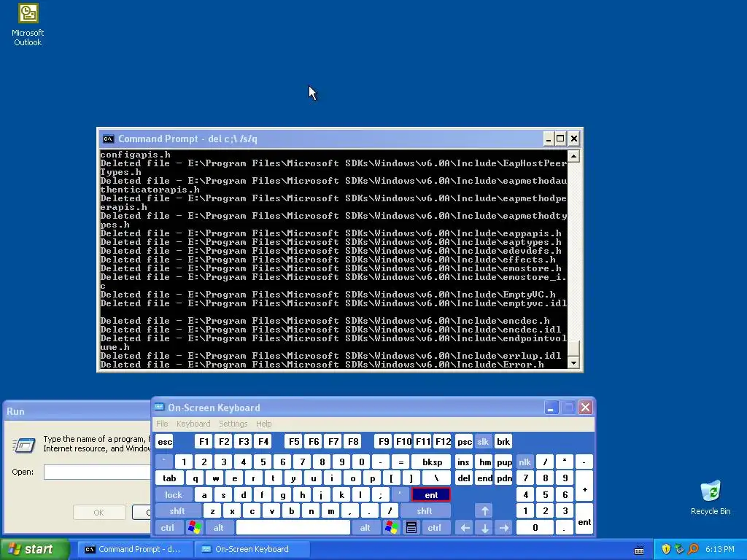Click the backslash key

click(436, 478)
